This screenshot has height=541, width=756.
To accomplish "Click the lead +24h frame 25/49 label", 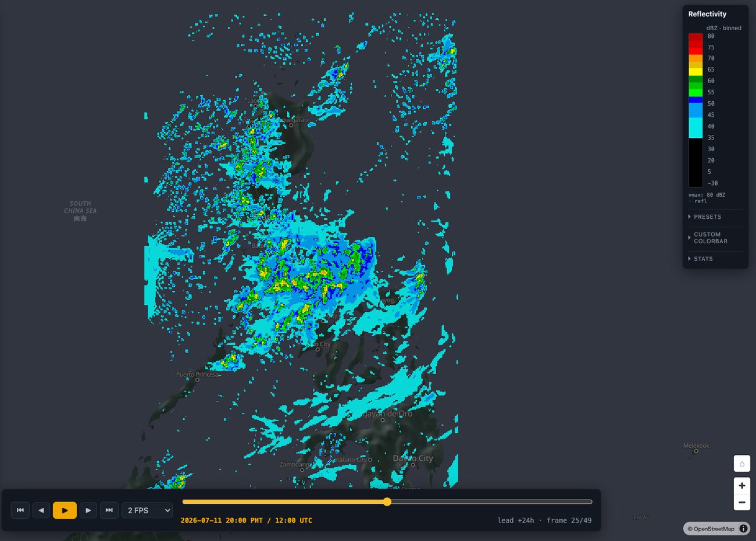I will point(544,521).
